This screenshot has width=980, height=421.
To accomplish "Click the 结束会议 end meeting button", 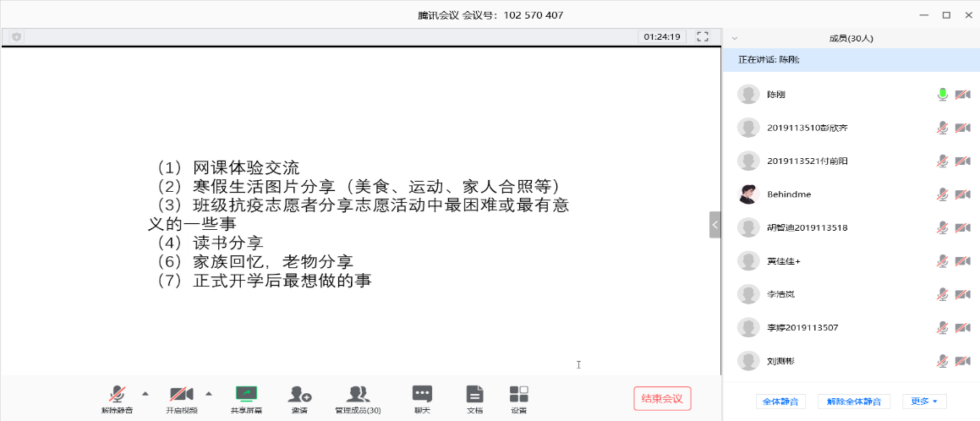I will pos(663,398).
